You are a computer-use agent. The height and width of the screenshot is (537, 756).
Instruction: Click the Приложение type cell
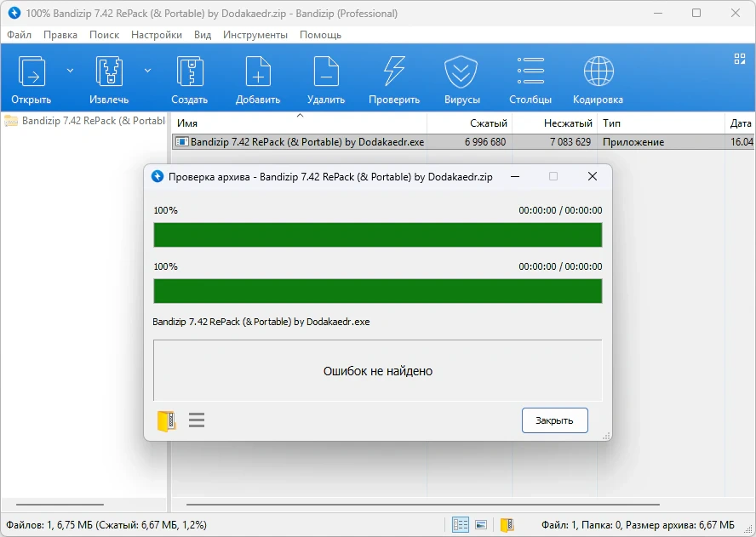633,142
